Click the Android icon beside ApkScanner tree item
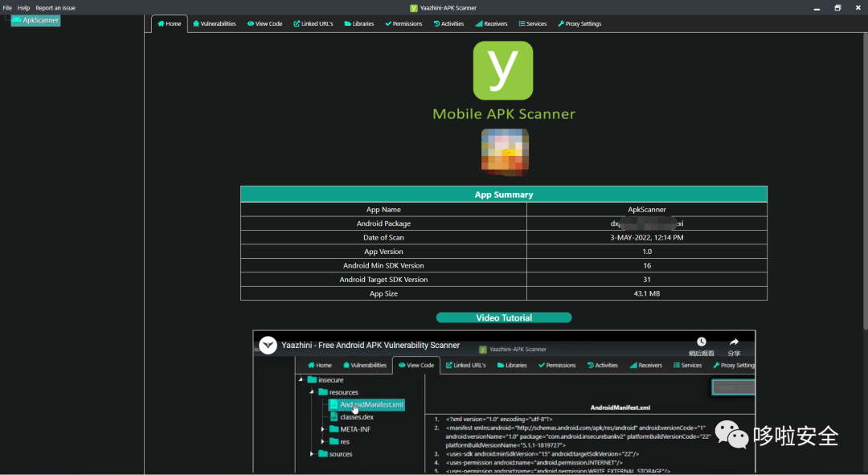Viewport: 868px width, 475px height. pyautogui.click(x=17, y=20)
